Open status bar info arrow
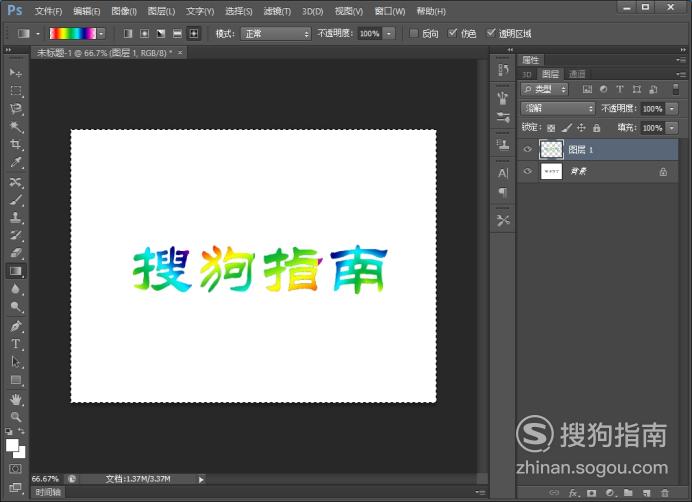The height and width of the screenshot is (502, 692). click(201, 479)
